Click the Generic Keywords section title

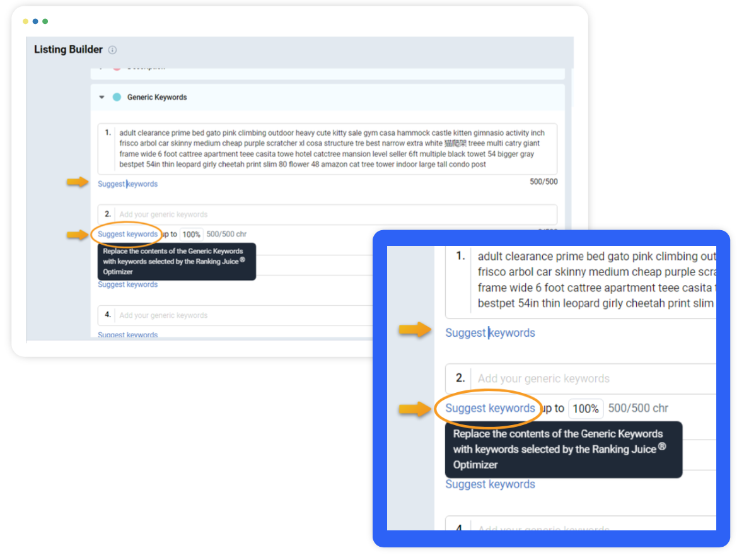pyautogui.click(x=157, y=97)
